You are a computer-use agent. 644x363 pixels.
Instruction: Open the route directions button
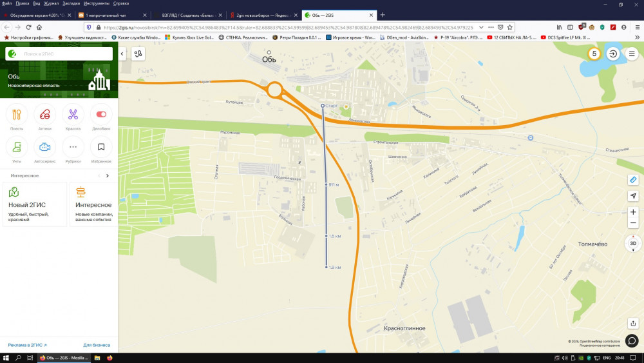tap(138, 54)
